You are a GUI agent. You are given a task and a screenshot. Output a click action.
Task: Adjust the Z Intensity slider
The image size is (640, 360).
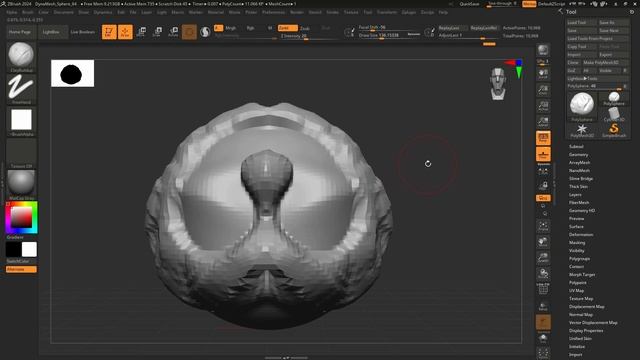coord(309,36)
